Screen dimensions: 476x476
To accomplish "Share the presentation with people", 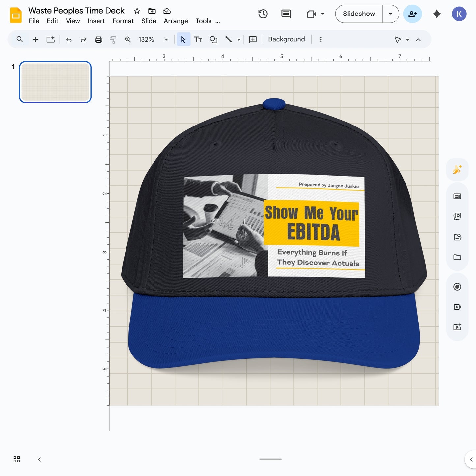I will tap(412, 14).
